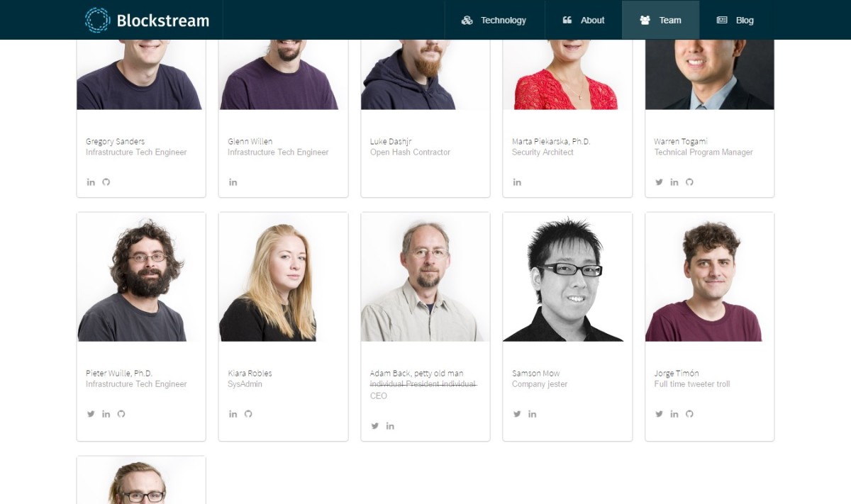The height and width of the screenshot is (504, 851).
Task: Select the name 'Warren Togami'
Action: pyautogui.click(x=681, y=141)
